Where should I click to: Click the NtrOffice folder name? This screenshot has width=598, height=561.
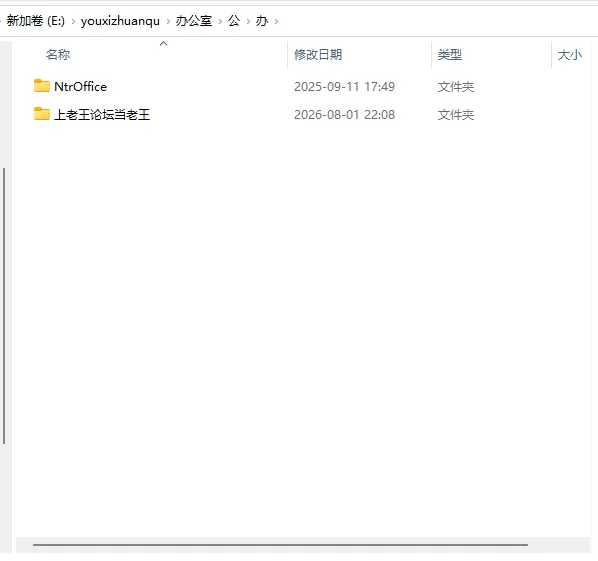tap(80, 87)
